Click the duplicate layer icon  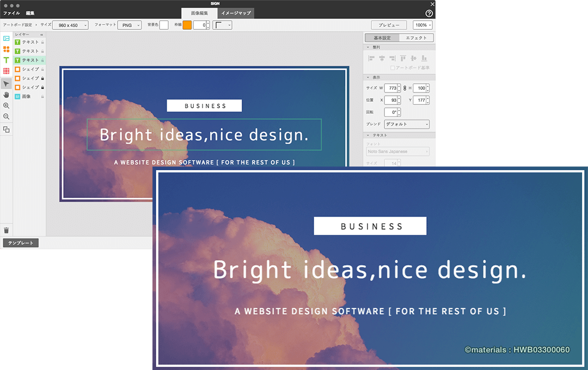(7, 129)
